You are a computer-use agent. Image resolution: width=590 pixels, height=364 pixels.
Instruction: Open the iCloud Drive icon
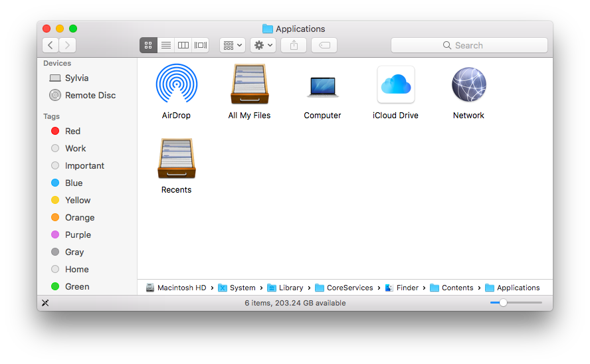[395, 84]
